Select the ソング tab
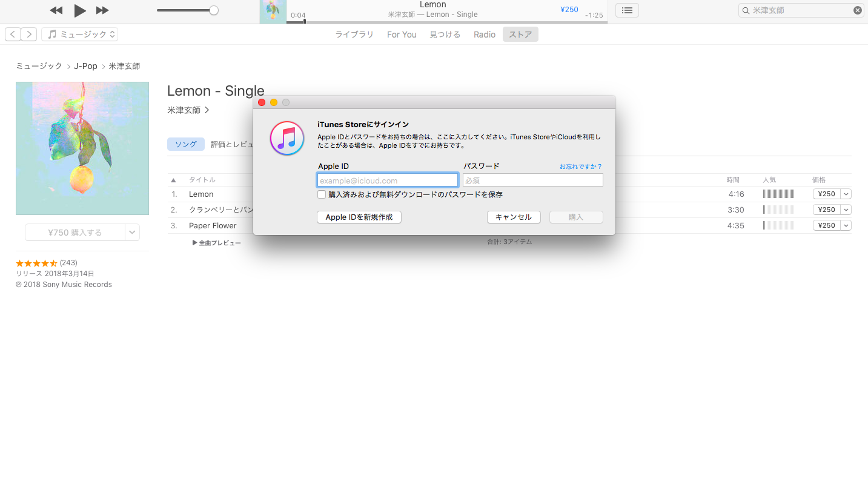The width and height of the screenshot is (868, 496). tap(186, 144)
